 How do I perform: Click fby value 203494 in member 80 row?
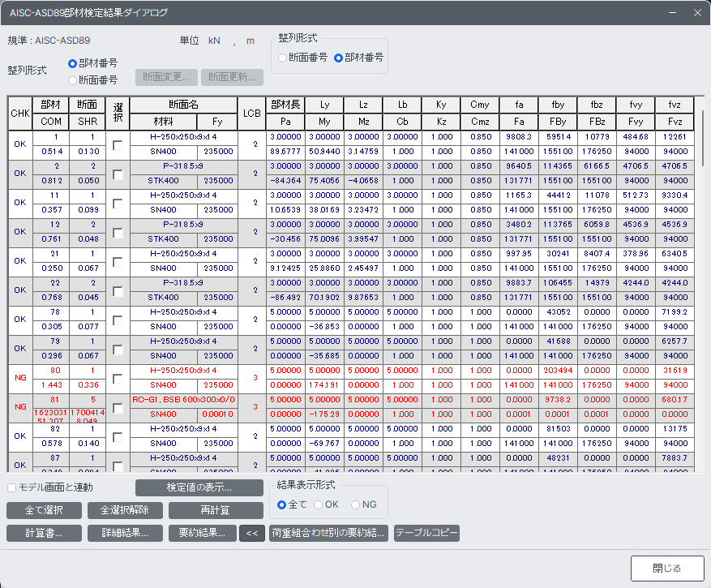point(559,371)
